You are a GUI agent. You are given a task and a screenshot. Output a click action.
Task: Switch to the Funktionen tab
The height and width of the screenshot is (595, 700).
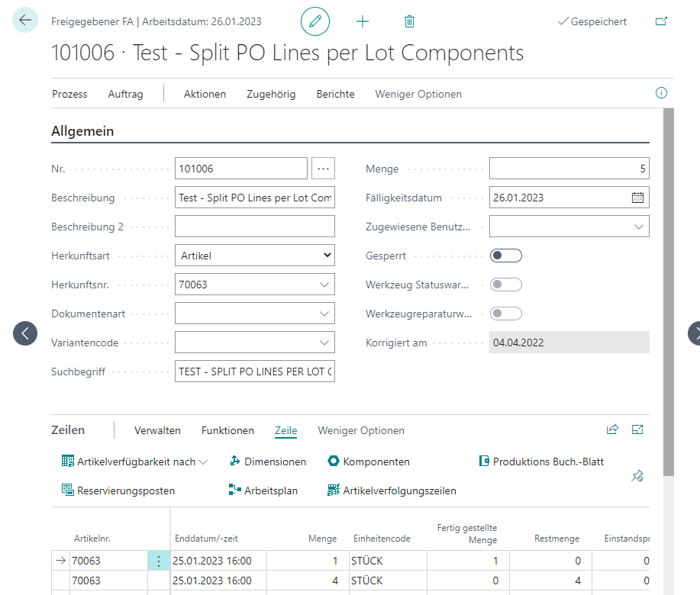coord(227,430)
